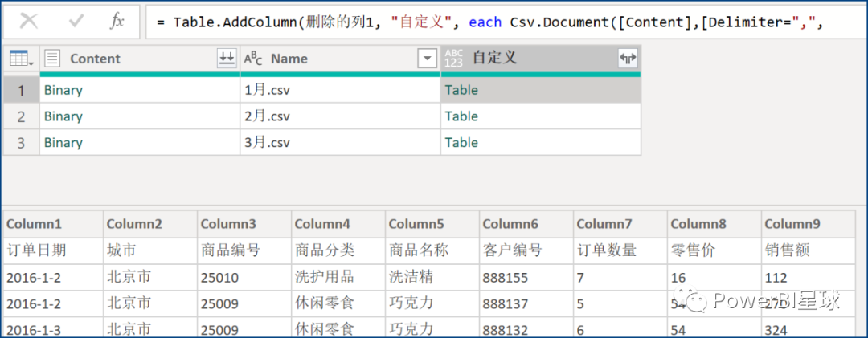Click the 2016-1-3 date cell

click(53, 328)
